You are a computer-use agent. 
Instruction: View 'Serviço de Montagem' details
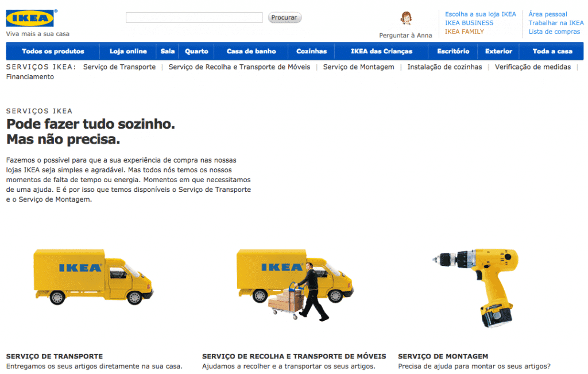tap(358, 67)
